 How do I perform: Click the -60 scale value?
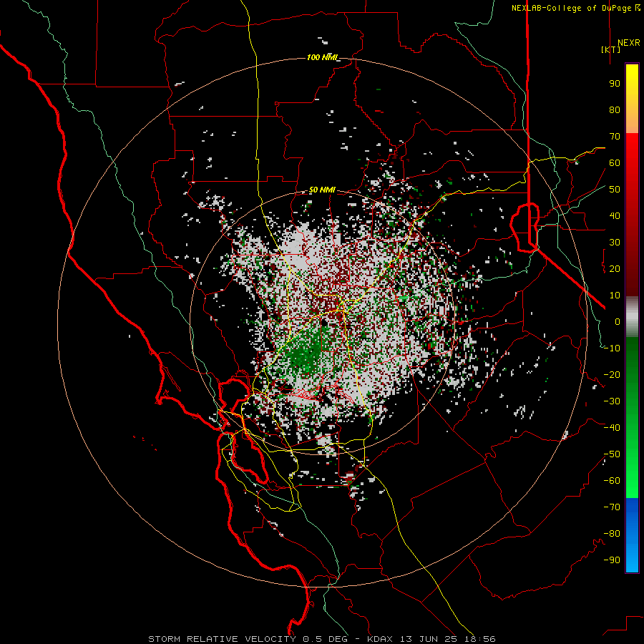pos(612,481)
